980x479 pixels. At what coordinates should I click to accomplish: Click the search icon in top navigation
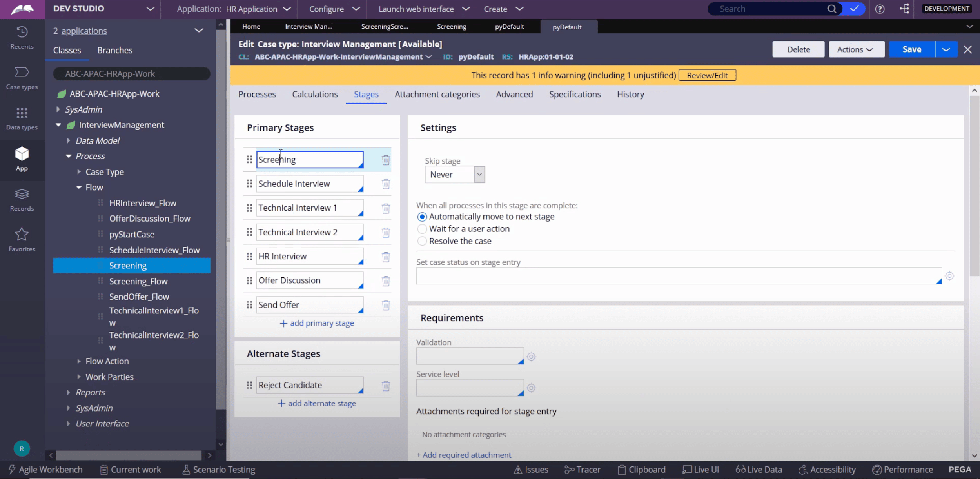(x=832, y=8)
